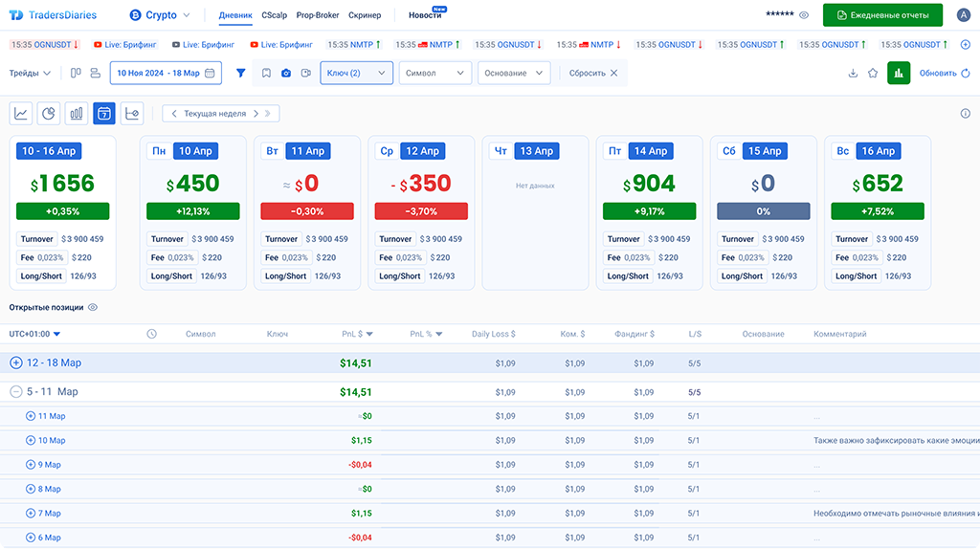This screenshot has width=980, height=549.
Task: Click the download export icon
Action: click(853, 74)
